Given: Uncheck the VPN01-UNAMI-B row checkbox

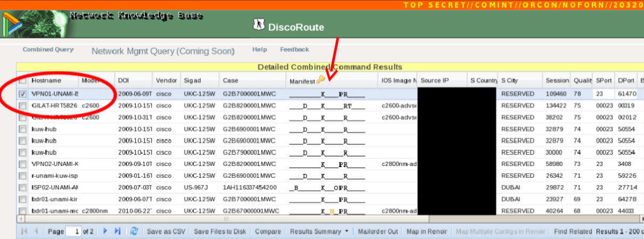Looking at the screenshot, I should pyautogui.click(x=22, y=94).
